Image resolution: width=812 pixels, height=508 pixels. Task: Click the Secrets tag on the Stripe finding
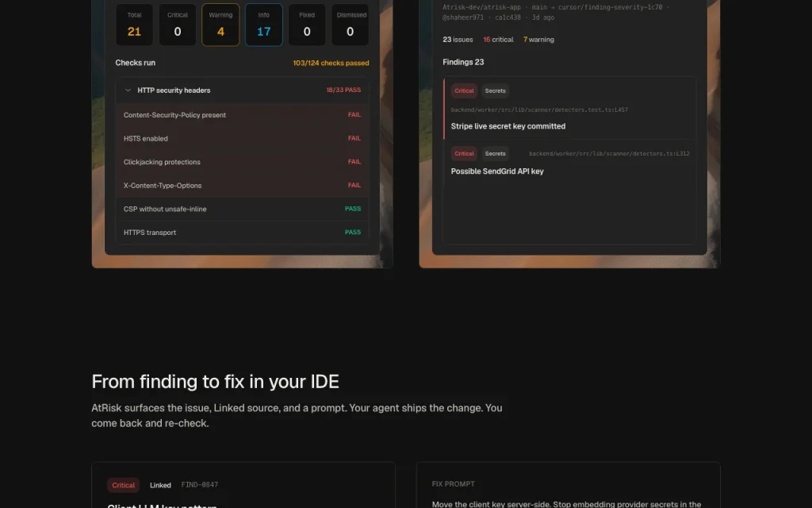495,90
